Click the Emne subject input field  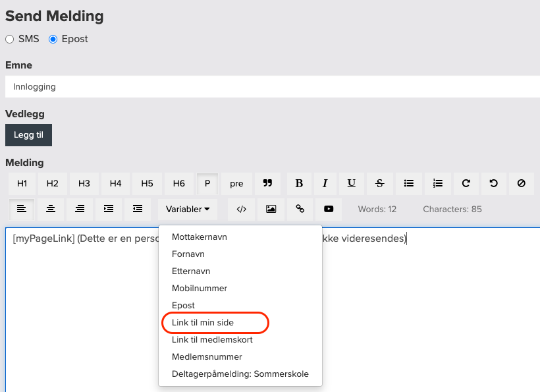pyautogui.click(x=273, y=86)
